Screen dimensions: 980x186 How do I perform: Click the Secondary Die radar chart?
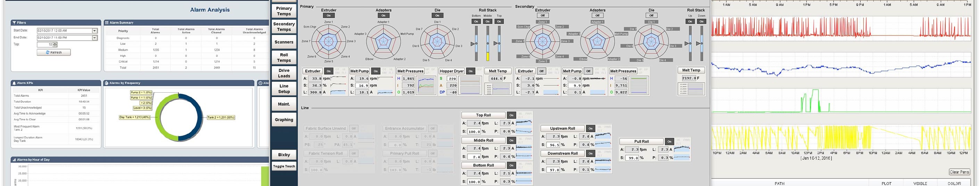[x=651, y=42]
